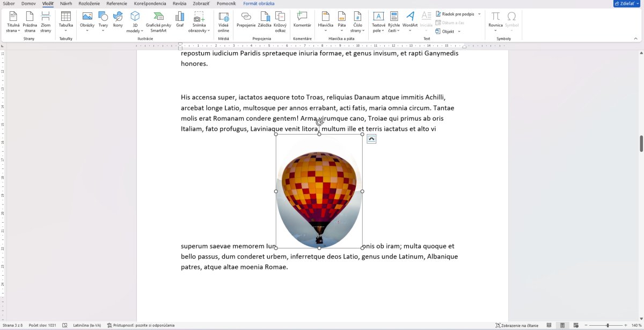Switch to read mode view icon
Image resolution: width=644 pixels, height=330 pixels.
549,325
